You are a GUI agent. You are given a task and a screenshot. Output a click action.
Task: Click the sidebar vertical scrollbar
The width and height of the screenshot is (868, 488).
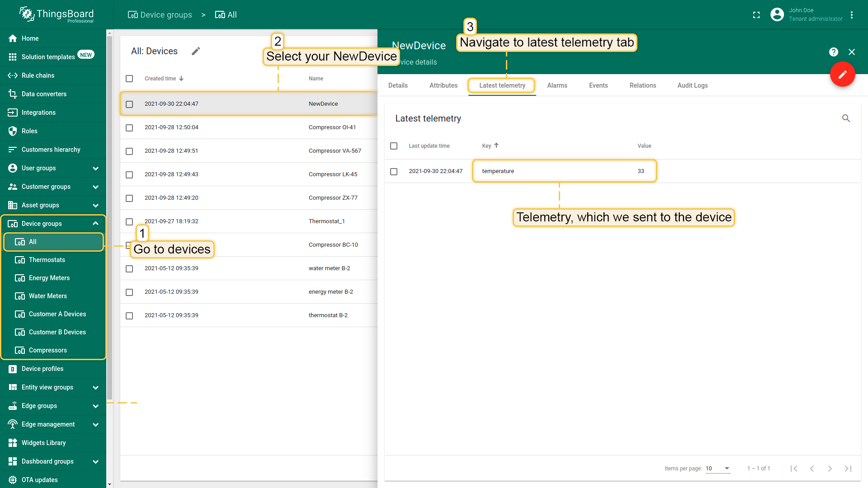(109, 217)
